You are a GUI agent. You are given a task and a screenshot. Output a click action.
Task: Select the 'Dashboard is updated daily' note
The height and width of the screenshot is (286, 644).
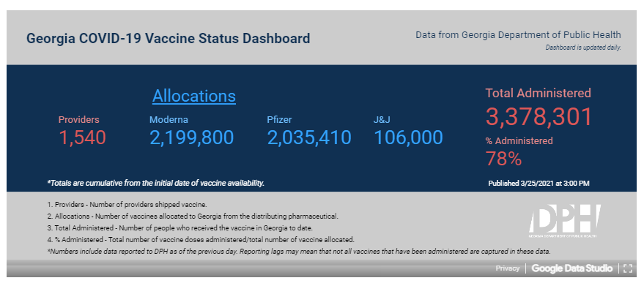583,48
